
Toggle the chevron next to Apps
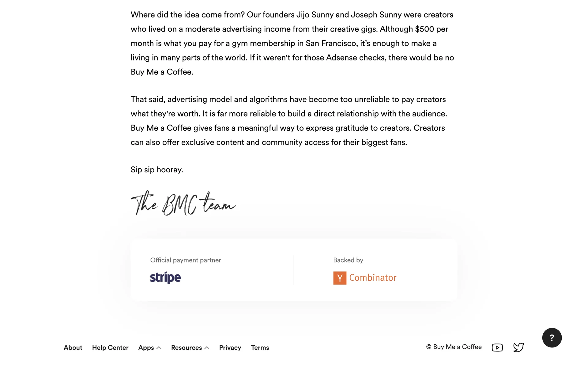[159, 348]
